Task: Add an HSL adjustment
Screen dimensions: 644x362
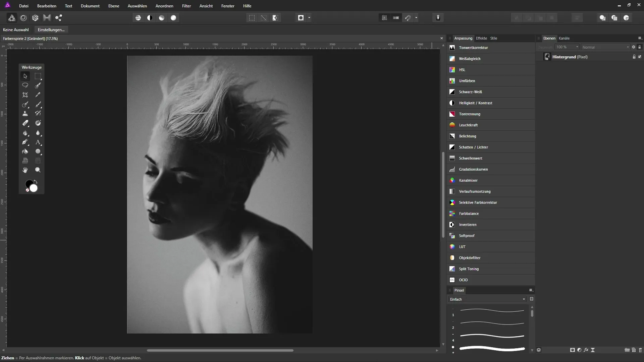Action: [491, 70]
